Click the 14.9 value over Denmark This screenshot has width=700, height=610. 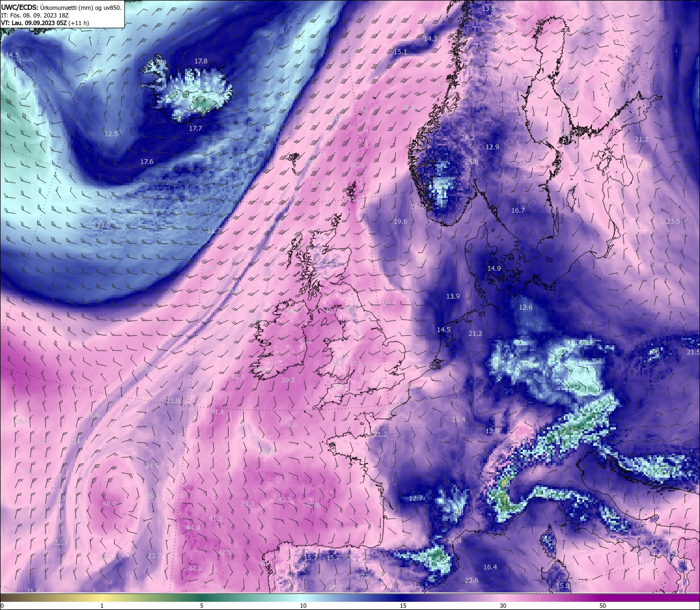click(494, 269)
